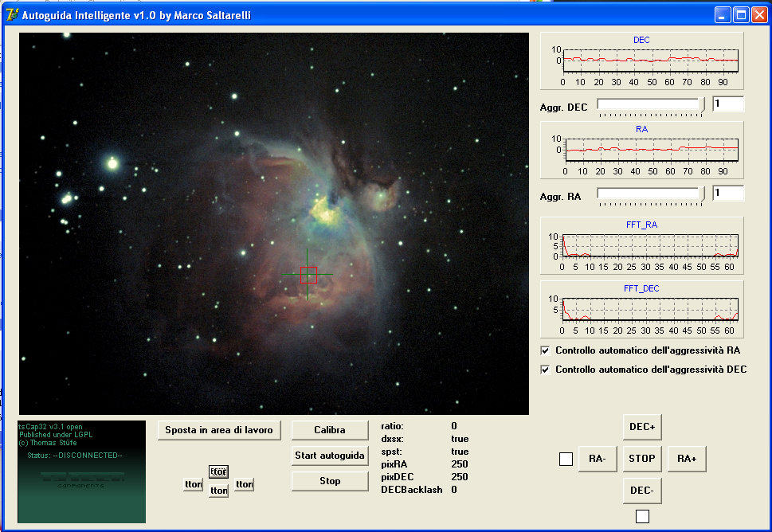Click the 250 value beside pixRA
The width and height of the screenshot is (772, 532).
point(460,464)
